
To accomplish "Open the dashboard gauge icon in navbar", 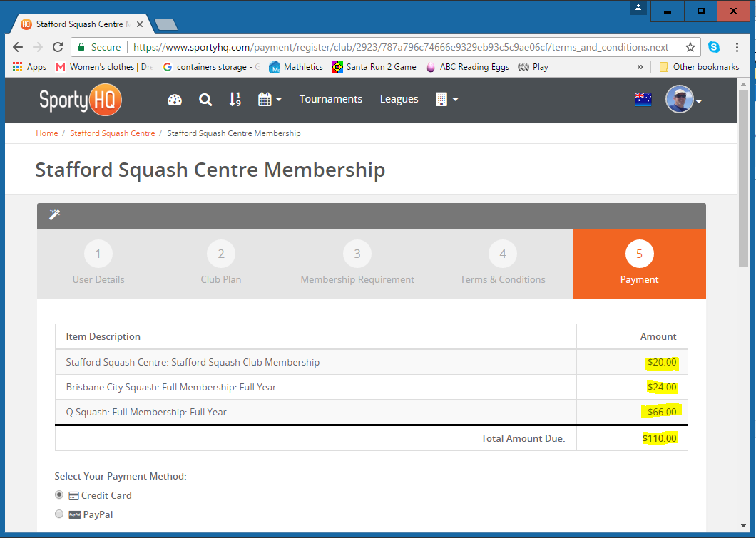I will (x=175, y=100).
